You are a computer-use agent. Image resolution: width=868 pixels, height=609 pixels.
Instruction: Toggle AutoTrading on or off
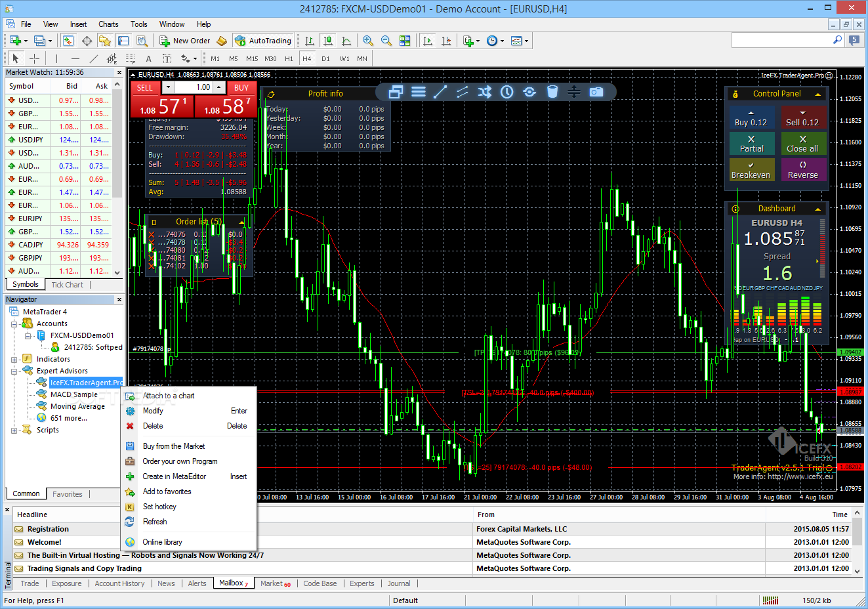263,41
